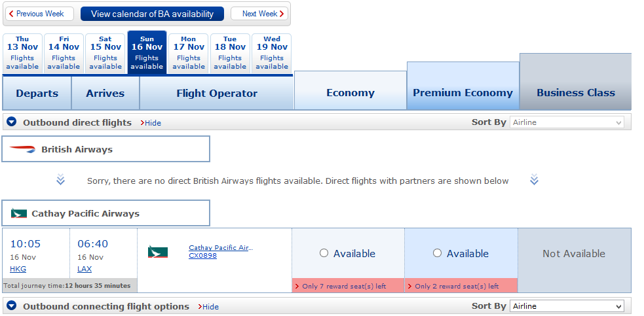
Task: Collapse outbound connecting flight options arrow icon
Action: (12, 306)
